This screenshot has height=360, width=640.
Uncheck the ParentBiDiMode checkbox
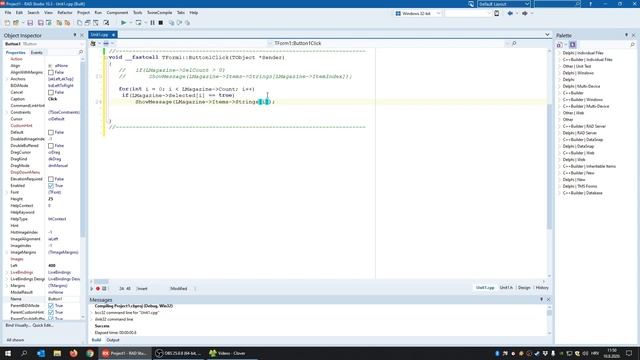click(51, 306)
